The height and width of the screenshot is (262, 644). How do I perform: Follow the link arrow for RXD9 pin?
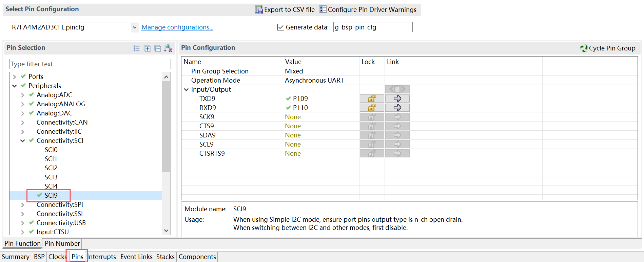pyautogui.click(x=397, y=108)
